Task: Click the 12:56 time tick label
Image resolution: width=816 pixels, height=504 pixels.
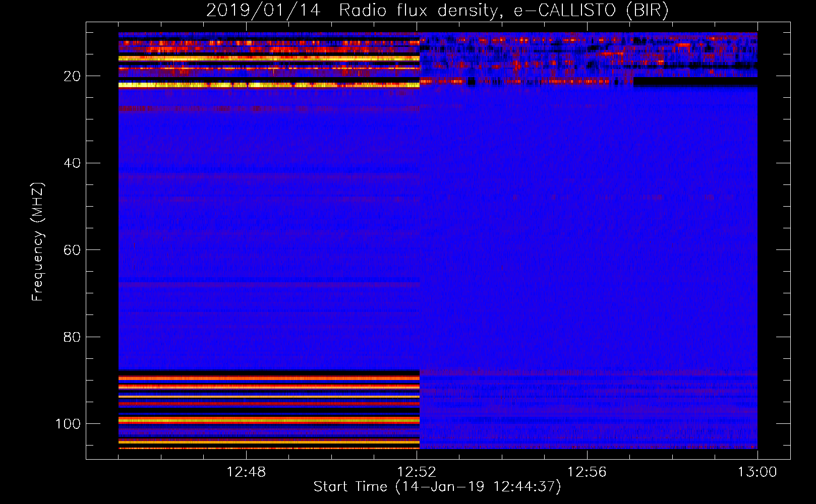Action: 587,472
